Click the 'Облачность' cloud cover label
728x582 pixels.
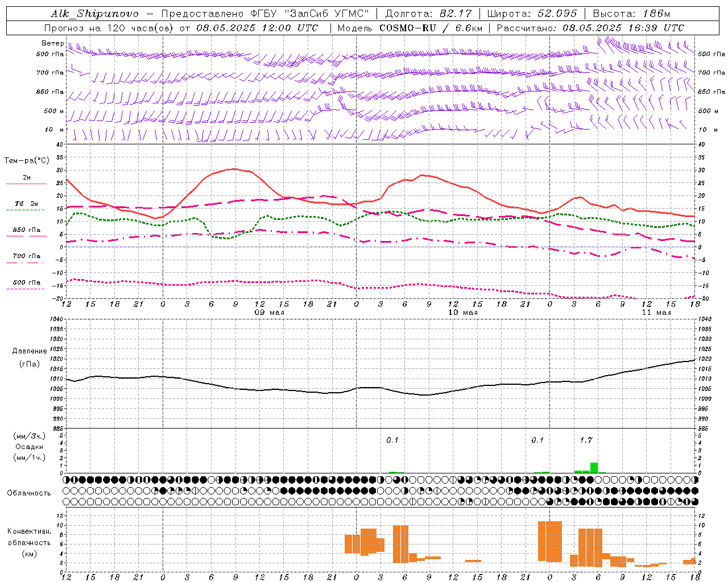tap(29, 493)
